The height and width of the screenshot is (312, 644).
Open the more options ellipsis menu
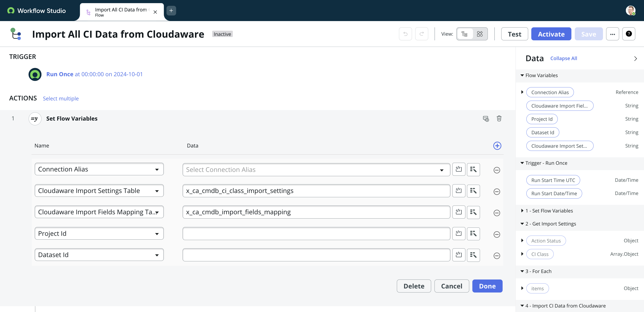point(612,34)
